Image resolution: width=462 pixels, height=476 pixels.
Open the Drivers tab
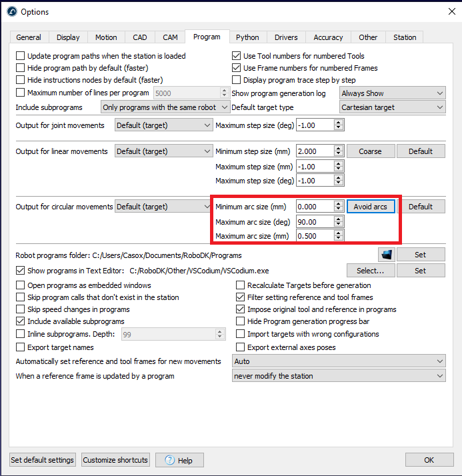tap(286, 37)
